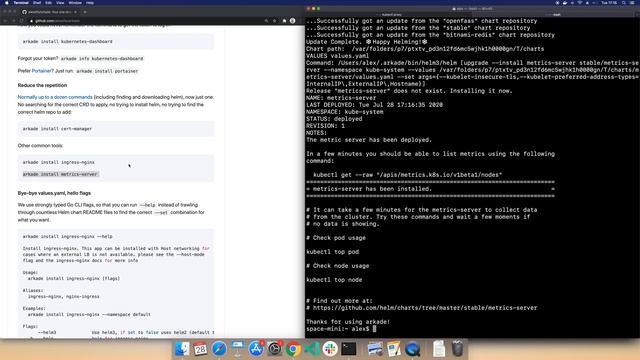640x360 pixels.
Task: Close the GitHub browser tab
Action: (x=76, y=12)
